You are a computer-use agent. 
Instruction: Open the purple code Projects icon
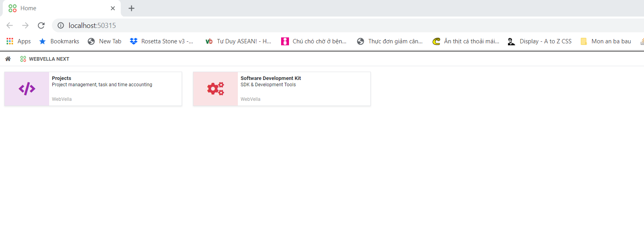27,89
